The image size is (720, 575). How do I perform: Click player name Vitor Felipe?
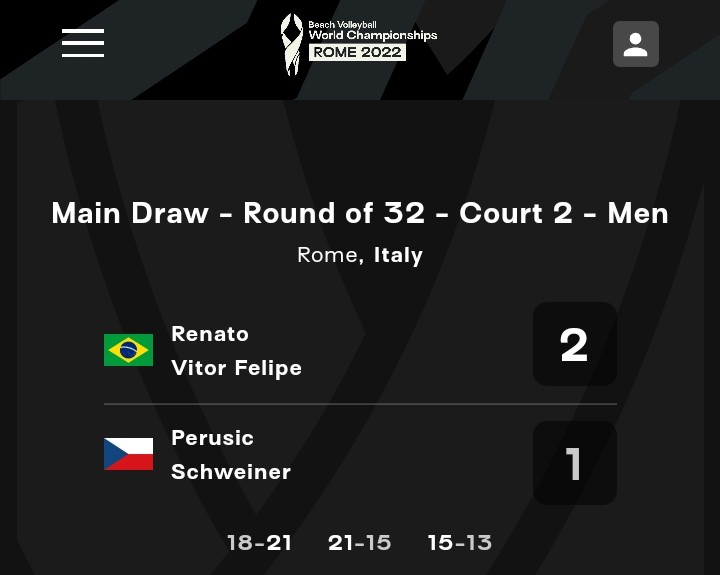[236, 368]
